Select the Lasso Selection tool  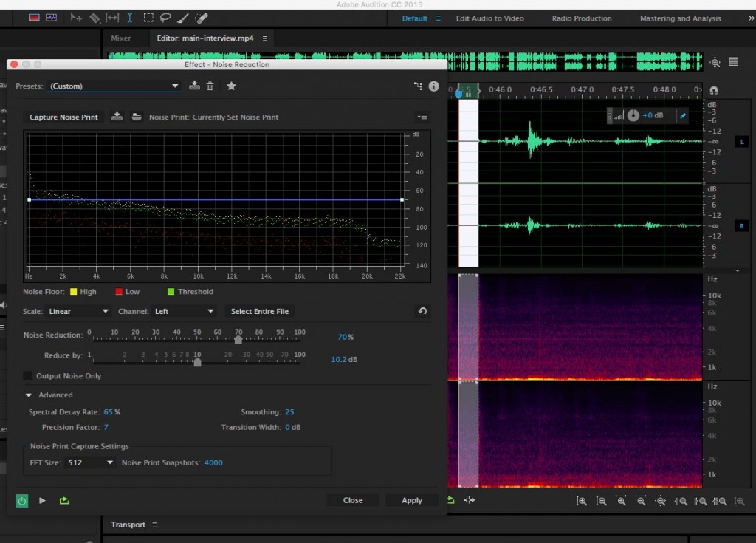165,18
